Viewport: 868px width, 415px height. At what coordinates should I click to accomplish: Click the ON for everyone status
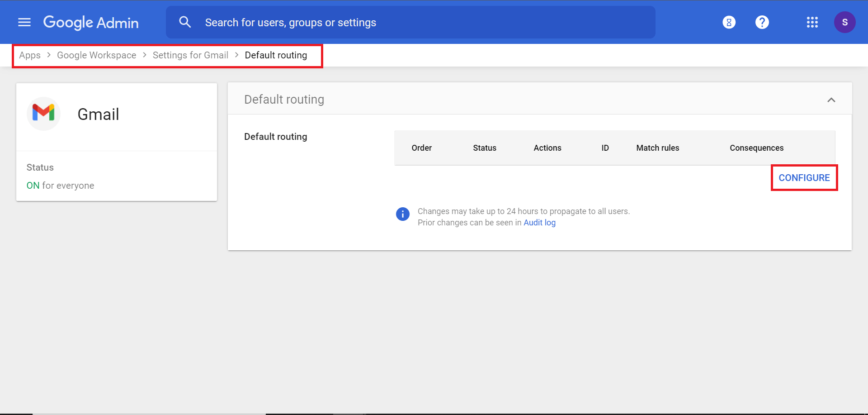(x=60, y=186)
